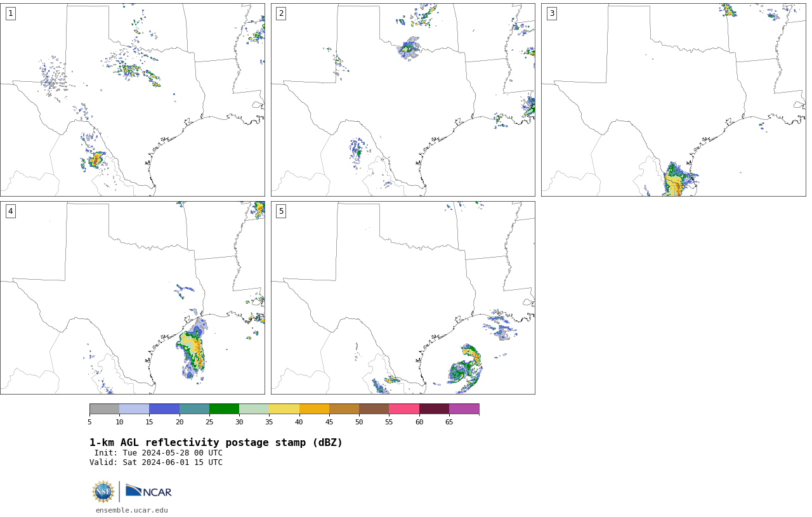Open ensemble member 4 reflectivity map
Image resolution: width=812 pixels, height=517 pixels.
tap(133, 298)
